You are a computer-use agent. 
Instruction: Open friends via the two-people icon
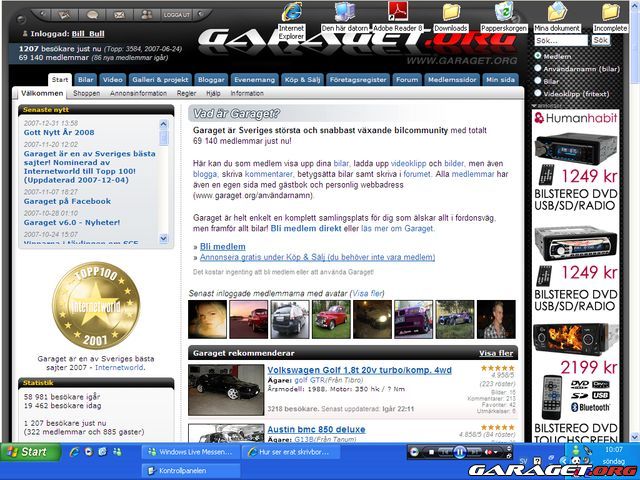pyautogui.click(x=146, y=15)
